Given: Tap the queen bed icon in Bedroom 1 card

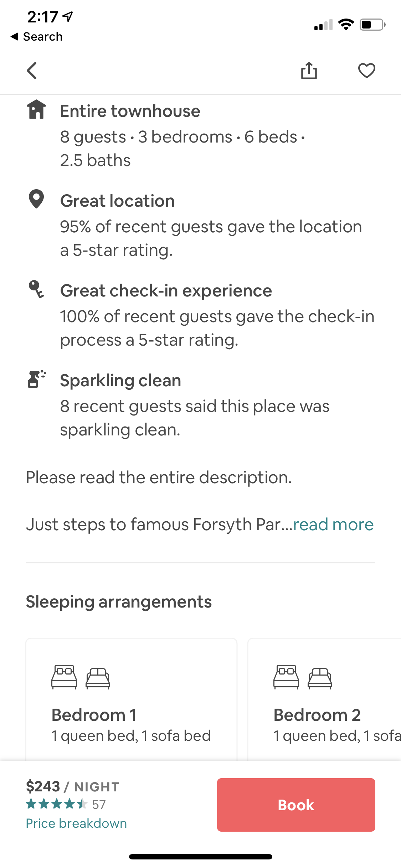Looking at the screenshot, I should [x=64, y=677].
